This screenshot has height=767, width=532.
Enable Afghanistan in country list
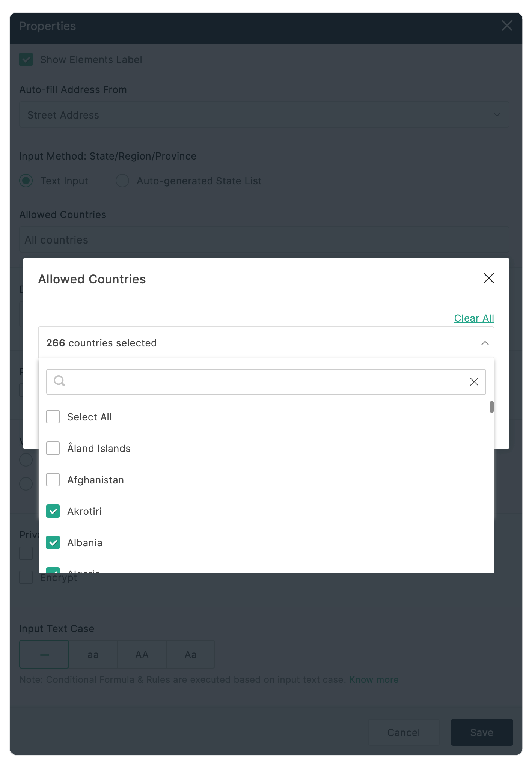click(x=53, y=480)
